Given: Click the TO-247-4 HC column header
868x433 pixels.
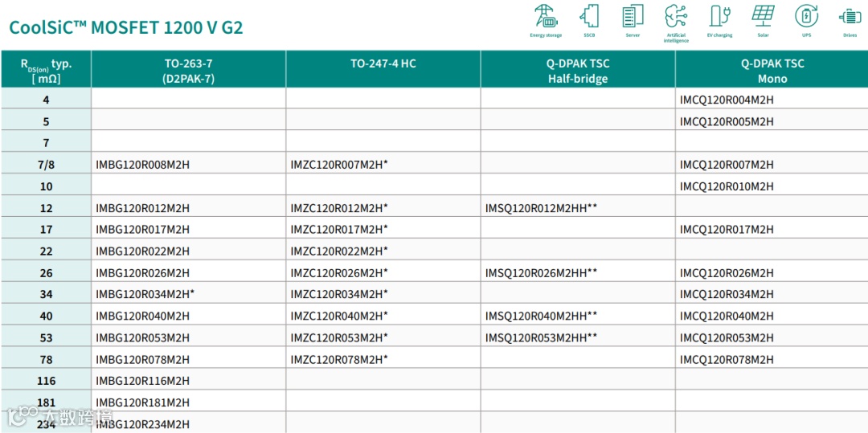Looking at the screenshot, I should [x=383, y=70].
